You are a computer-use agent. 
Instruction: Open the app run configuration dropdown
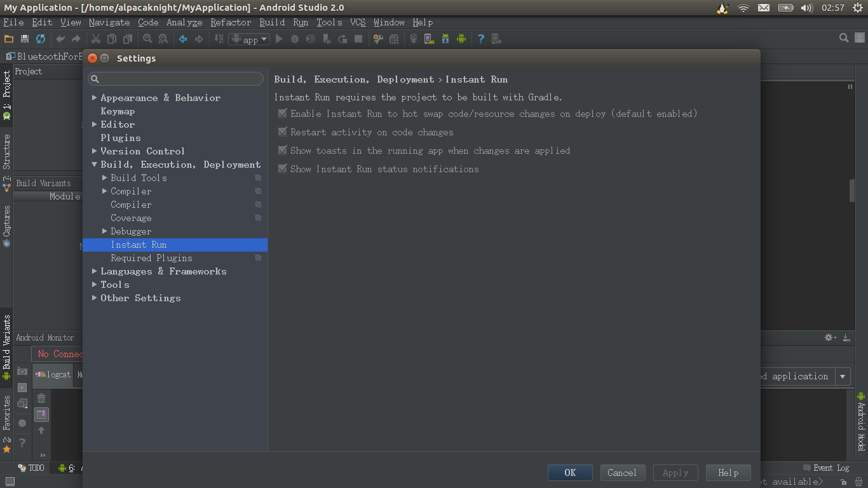pyautogui.click(x=249, y=39)
